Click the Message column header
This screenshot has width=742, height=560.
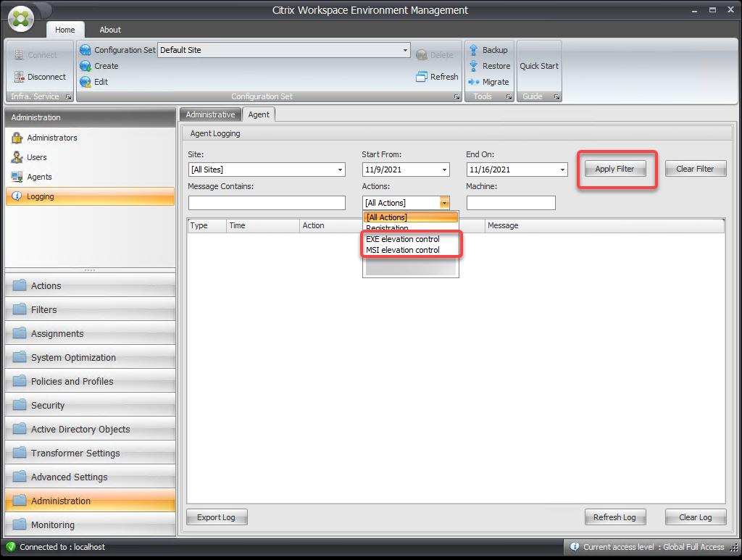coord(605,225)
